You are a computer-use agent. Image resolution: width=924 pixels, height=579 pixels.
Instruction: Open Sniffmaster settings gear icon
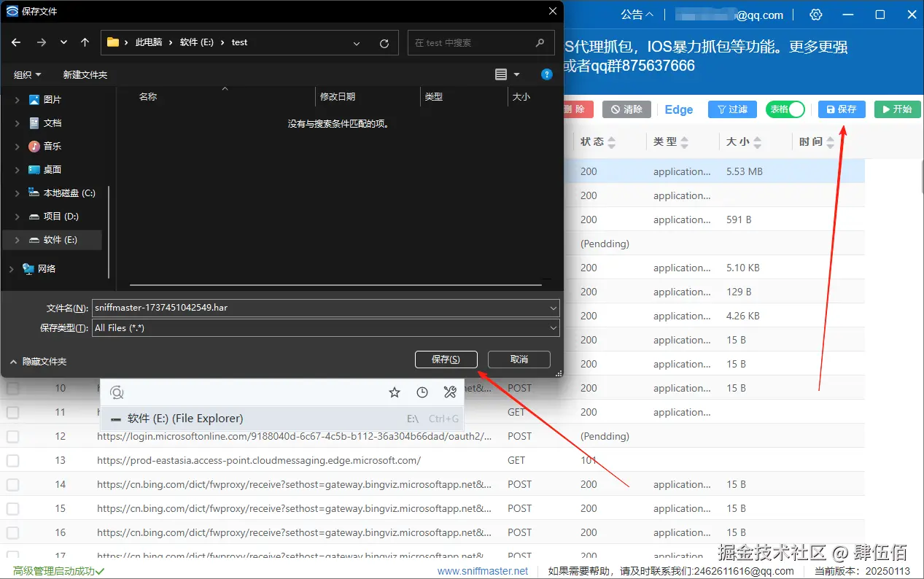pos(816,15)
